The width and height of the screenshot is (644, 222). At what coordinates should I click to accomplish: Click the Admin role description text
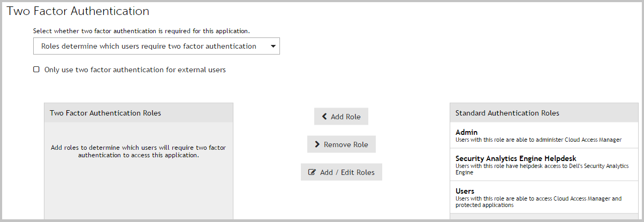tap(538, 140)
